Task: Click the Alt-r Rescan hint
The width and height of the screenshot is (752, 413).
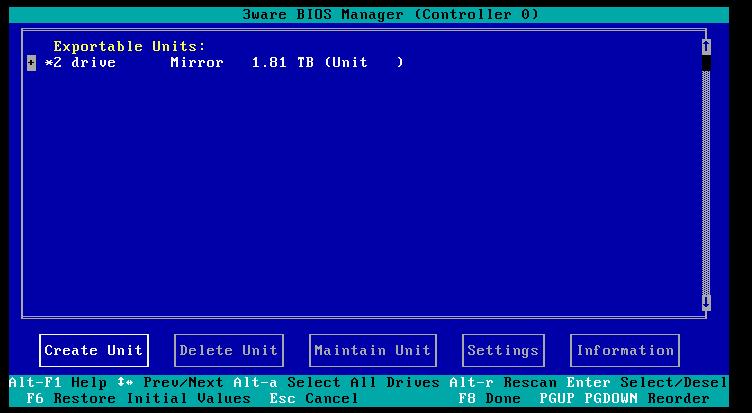Action: [x=503, y=382]
